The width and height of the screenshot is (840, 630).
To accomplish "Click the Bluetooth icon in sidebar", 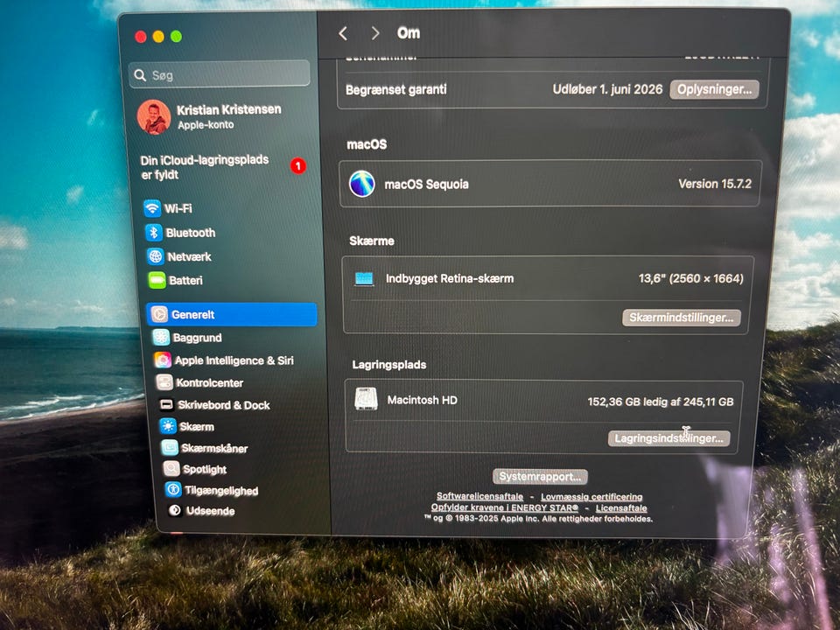I will 154,233.
